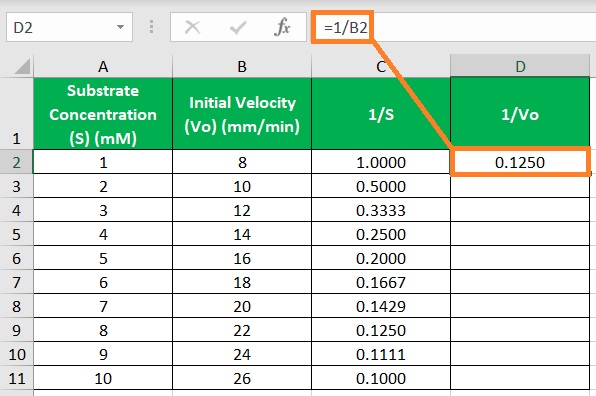The height and width of the screenshot is (396, 596).
Task: Select empty cell D11 in 1/Vo column
Action: [520, 378]
